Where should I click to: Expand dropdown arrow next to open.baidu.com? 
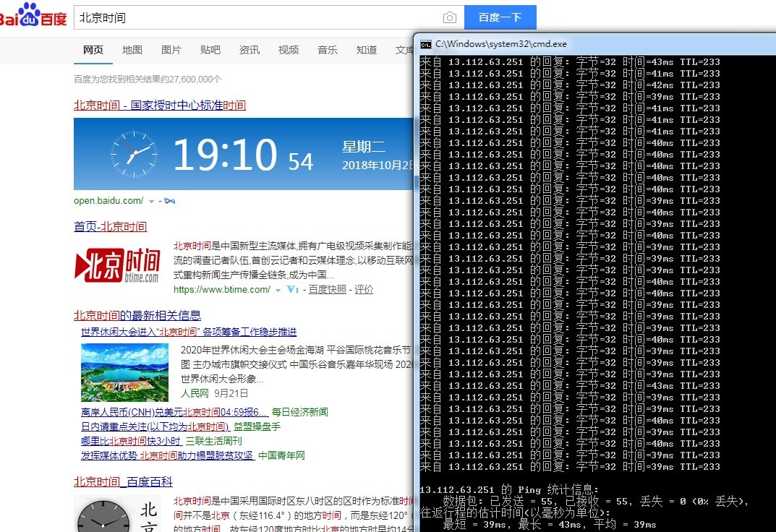[x=151, y=201]
